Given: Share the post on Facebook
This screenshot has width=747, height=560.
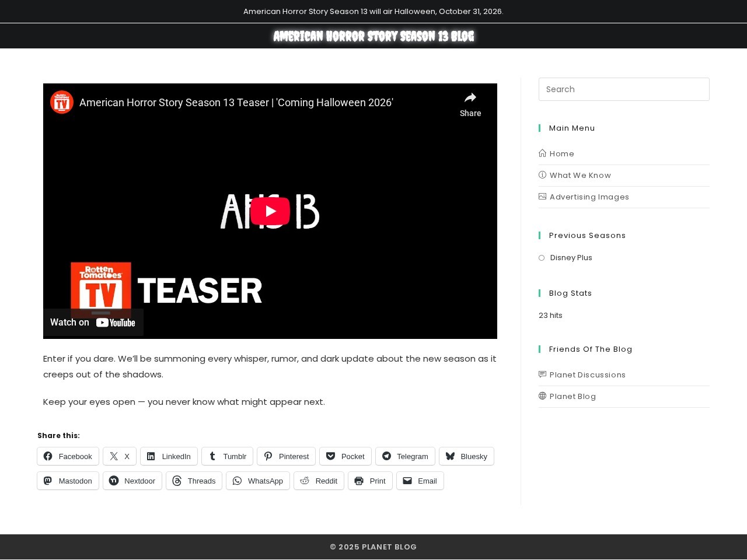Looking at the screenshot, I should click(68, 456).
